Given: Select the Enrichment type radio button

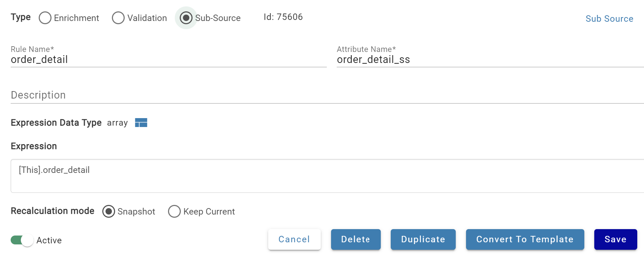Looking at the screenshot, I should [45, 18].
